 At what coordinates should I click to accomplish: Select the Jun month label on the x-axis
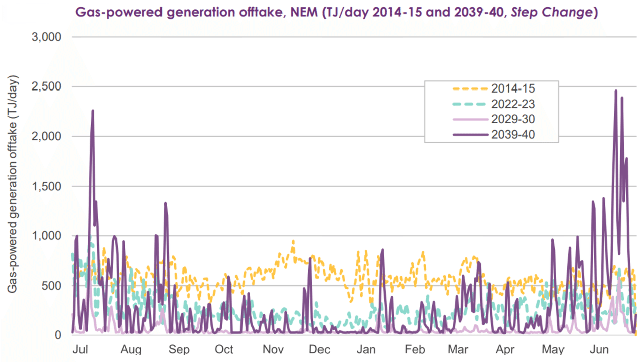[x=599, y=349]
